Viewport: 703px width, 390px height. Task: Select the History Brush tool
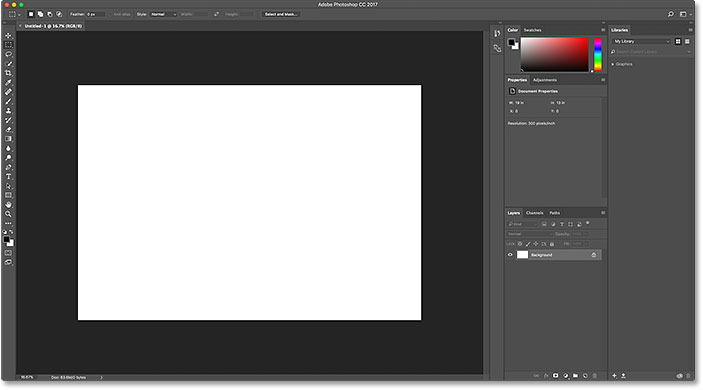(x=8, y=120)
